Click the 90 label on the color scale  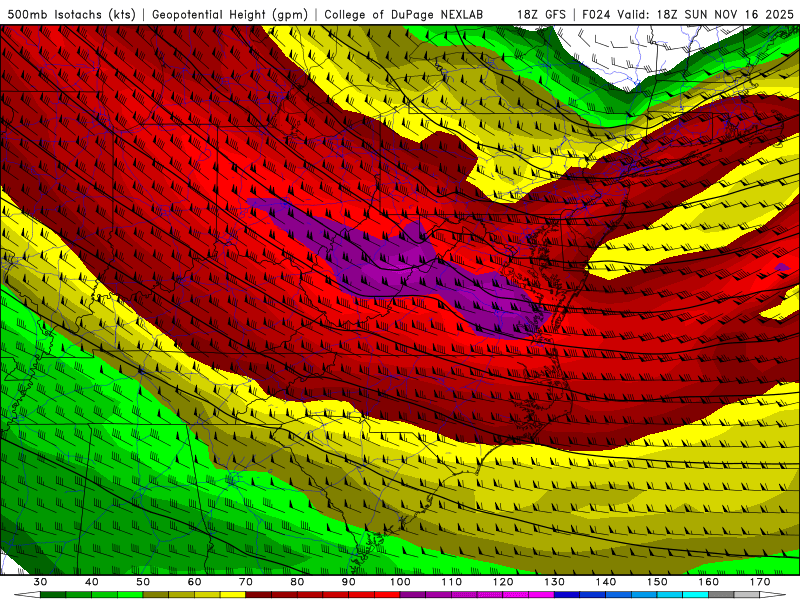pos(349,582)
